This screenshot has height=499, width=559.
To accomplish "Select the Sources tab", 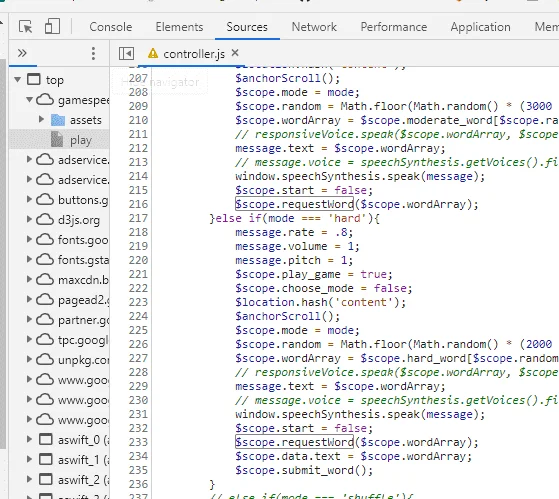I will pos(247,27).
